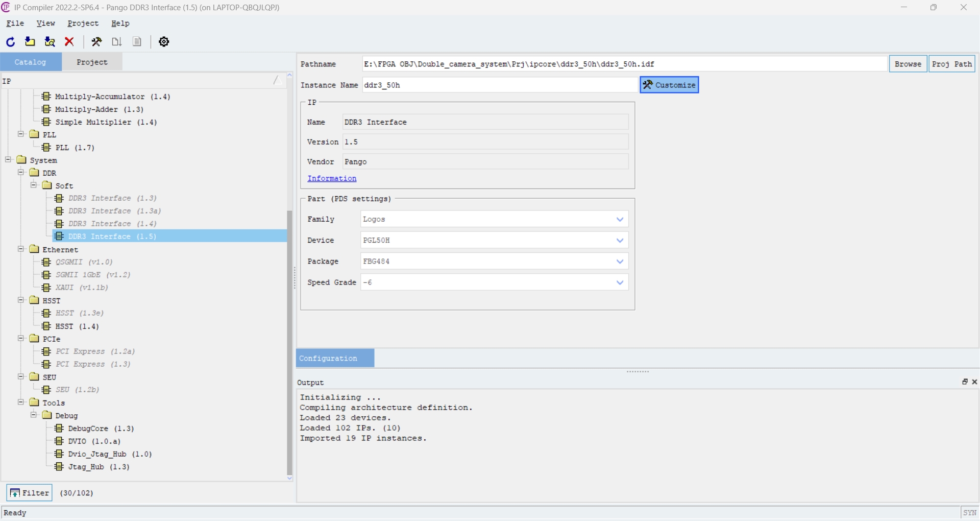Switch to the Project tab

coord(92,62)
